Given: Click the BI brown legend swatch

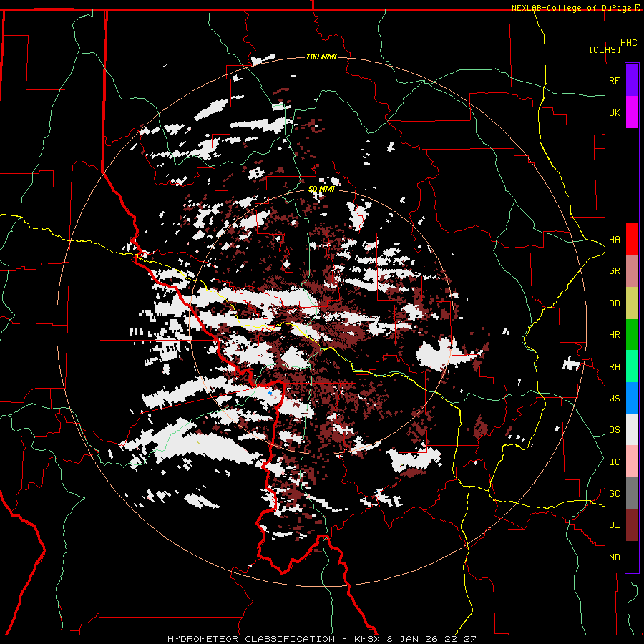Looking at the screenshot, I should [x=632, y=525].
